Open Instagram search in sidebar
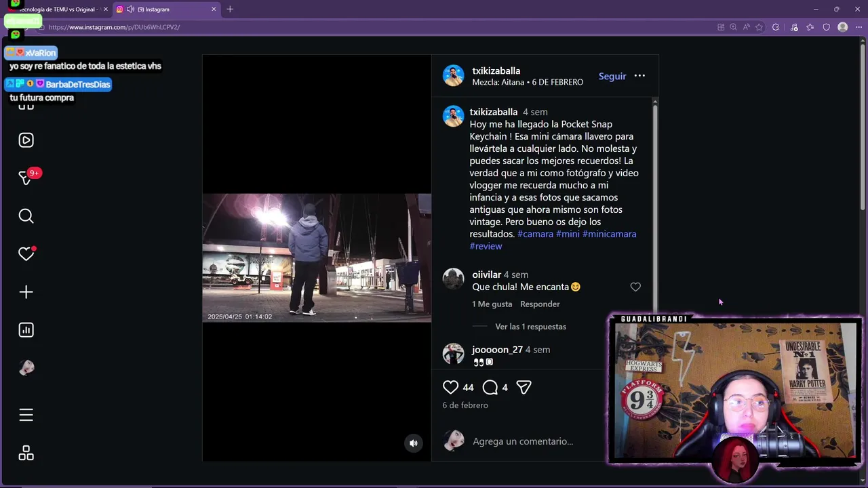The height and width of the screenshot is (488, 868). coord(26,216)
